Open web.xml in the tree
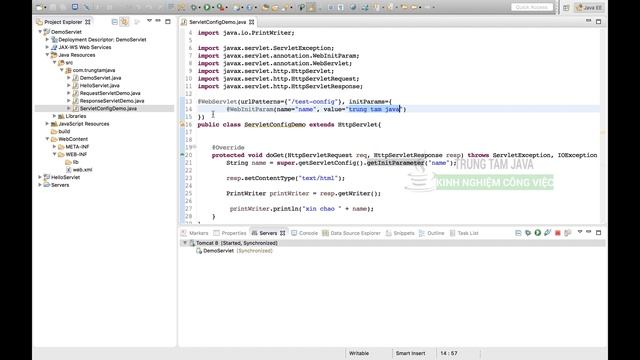The width and height of the screenshot is (640, 360). (x=82, y=169)
